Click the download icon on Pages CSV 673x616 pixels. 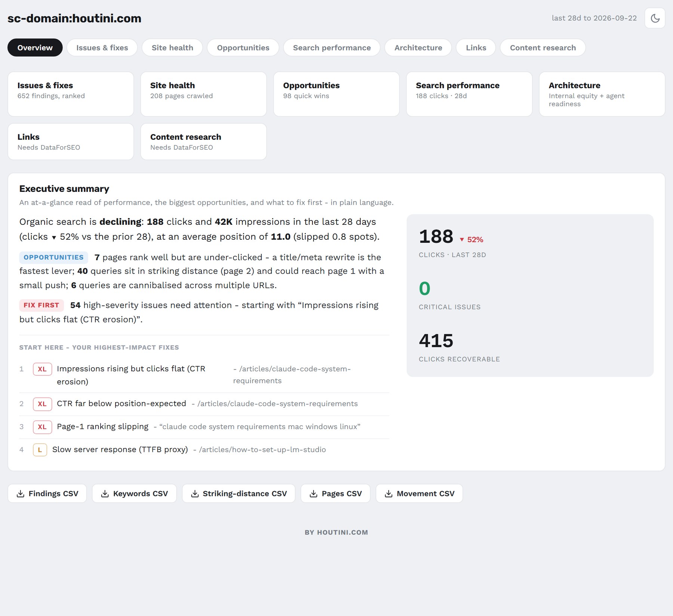(x=314, y=494)
